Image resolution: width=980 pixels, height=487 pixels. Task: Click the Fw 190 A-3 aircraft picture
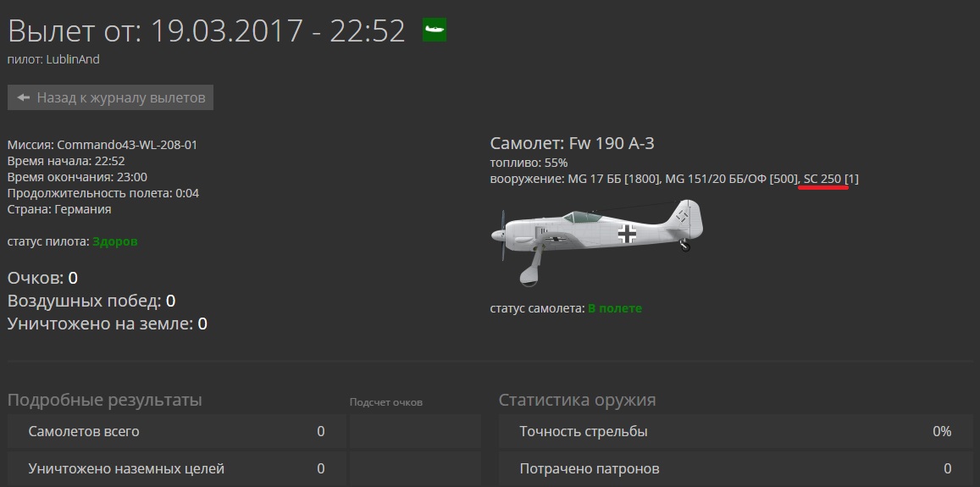[x=597, y=242]
